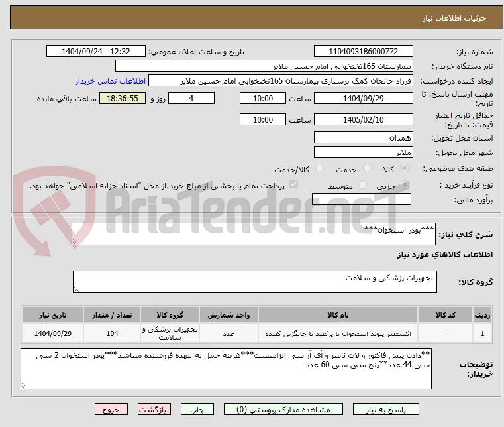Click the remaining days field showing 4
The height and width of the screenshot is (427, 504).
pos(191,98)
